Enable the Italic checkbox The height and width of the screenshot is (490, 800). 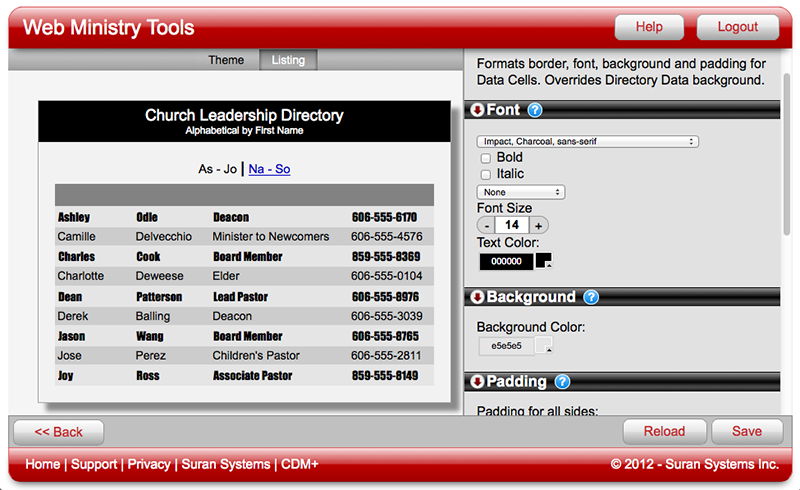(485, 174)
